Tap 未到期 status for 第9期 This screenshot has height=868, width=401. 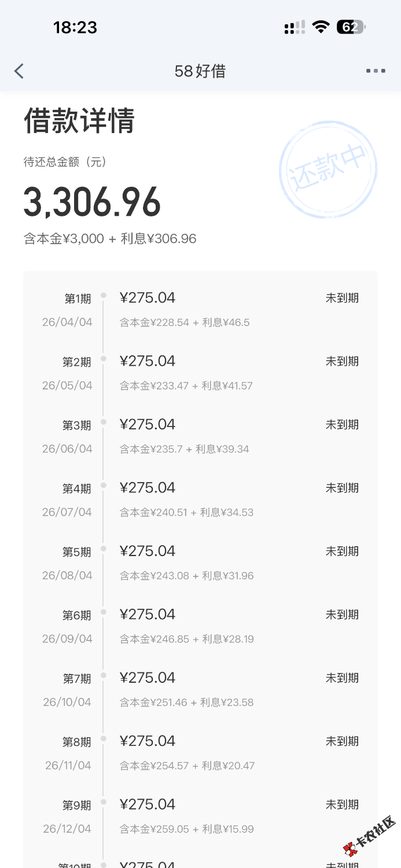pos(342,805)
